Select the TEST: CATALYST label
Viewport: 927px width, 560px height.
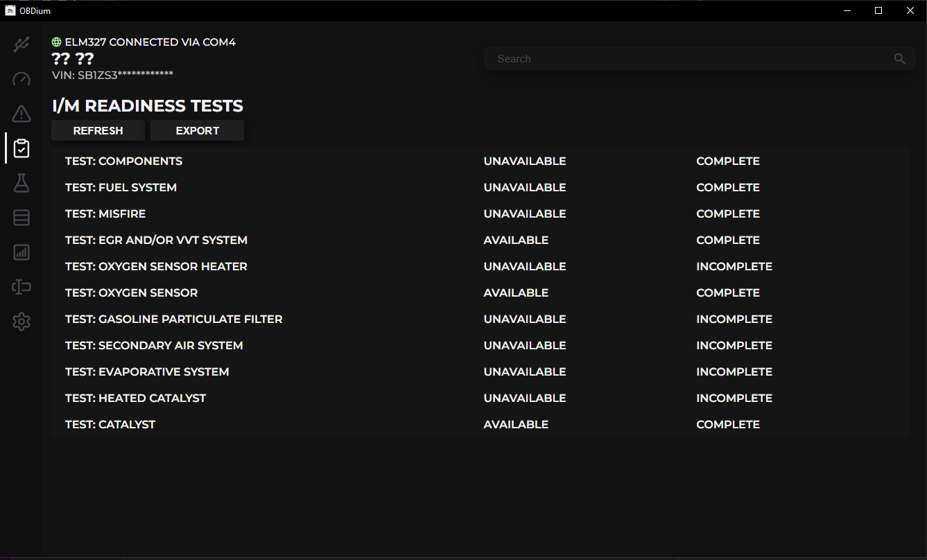(x=110, y=424)
